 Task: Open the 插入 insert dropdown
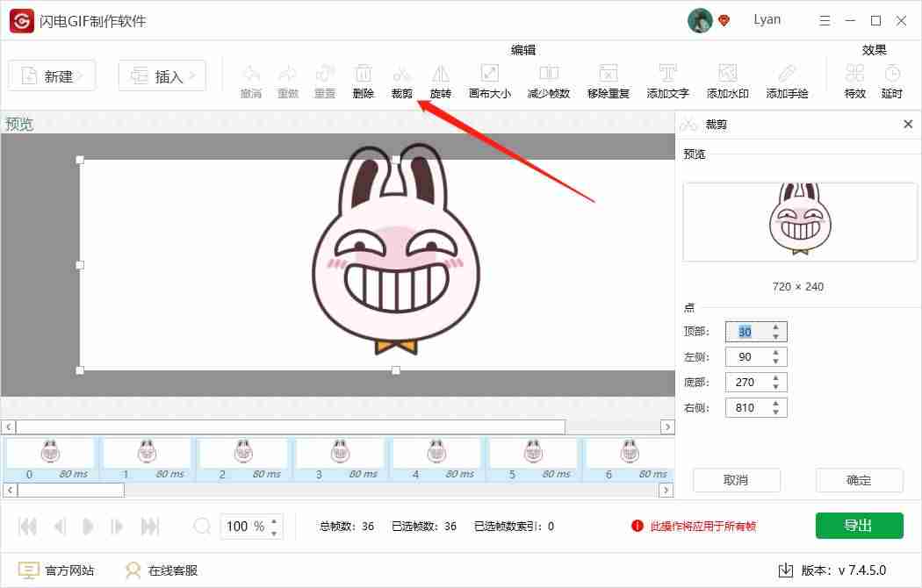click(162, 75)
